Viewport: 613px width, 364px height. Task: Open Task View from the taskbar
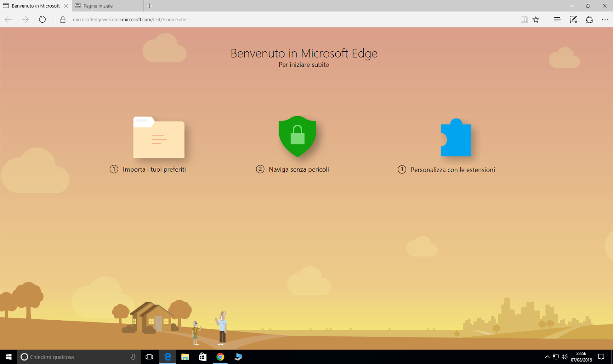[149, 357]
